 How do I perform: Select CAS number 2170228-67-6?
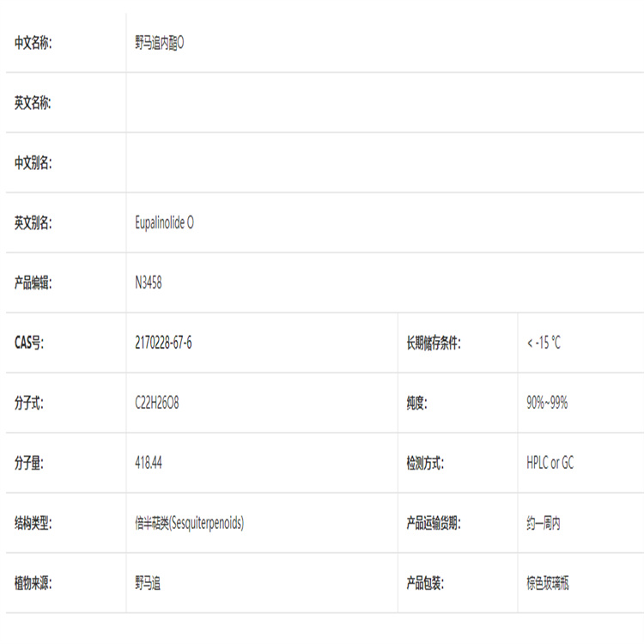pos(163,343)
